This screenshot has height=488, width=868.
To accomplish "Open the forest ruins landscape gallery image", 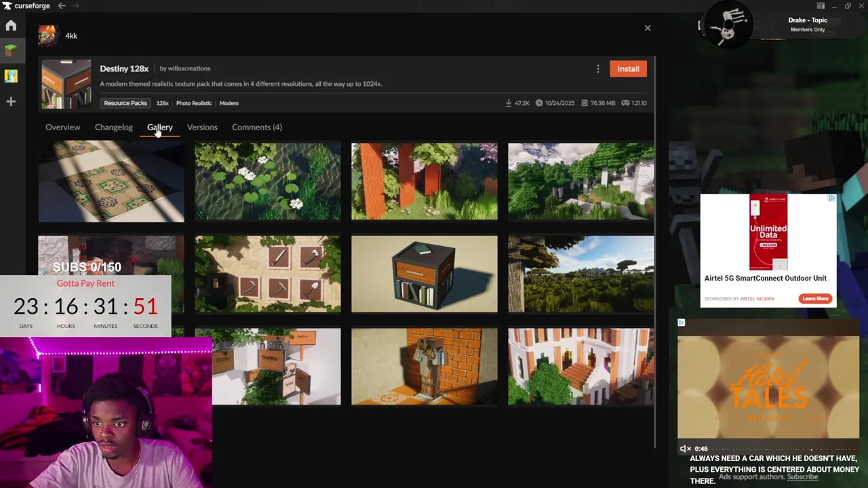I will pos(581,182).
